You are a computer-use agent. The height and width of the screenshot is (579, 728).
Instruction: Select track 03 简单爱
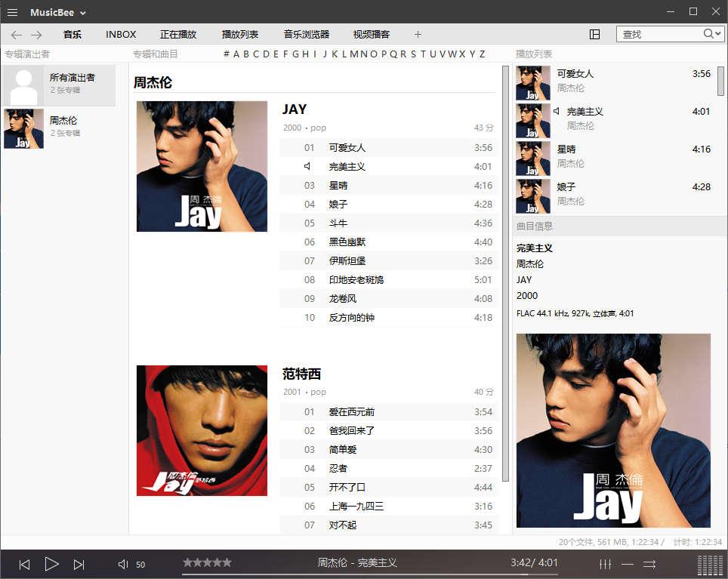[x=389, y=450]
